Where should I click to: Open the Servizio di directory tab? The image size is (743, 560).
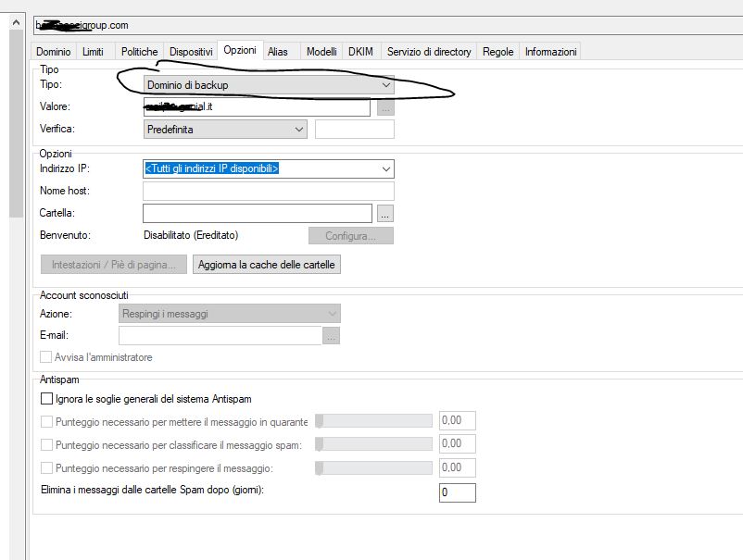coord(429,52)
